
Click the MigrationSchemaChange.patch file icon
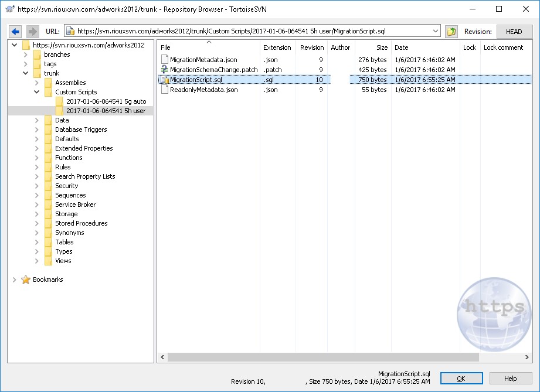tap(165, 70)
